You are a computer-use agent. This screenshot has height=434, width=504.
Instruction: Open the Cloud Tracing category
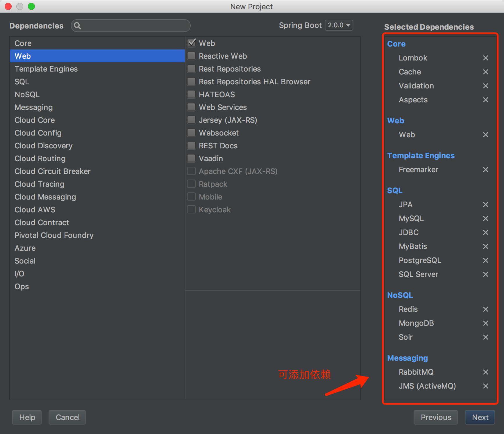pos(97,184)
